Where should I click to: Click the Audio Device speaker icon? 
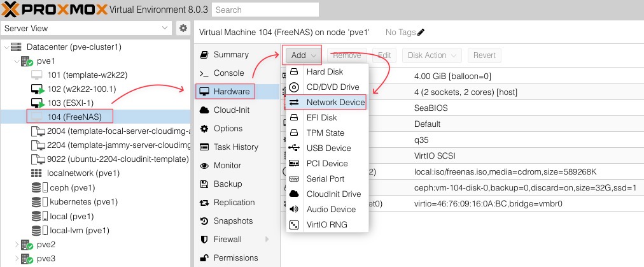pos(293,209)
